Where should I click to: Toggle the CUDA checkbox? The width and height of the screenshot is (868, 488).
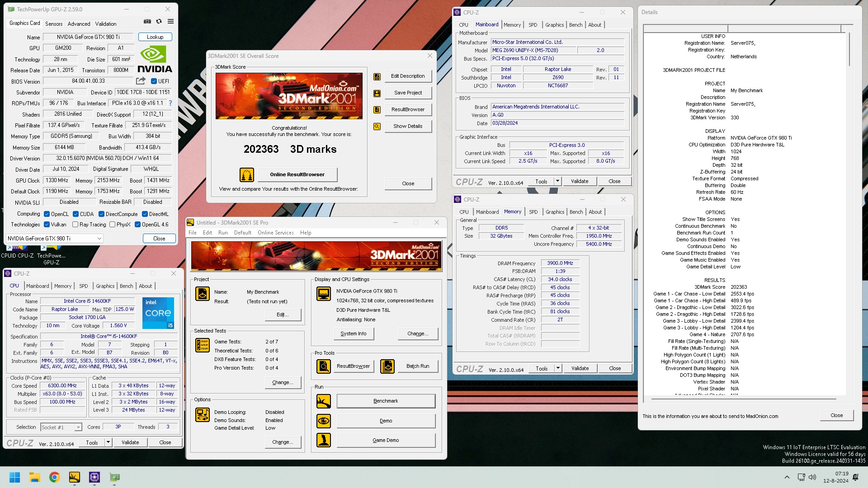[75, 214]
